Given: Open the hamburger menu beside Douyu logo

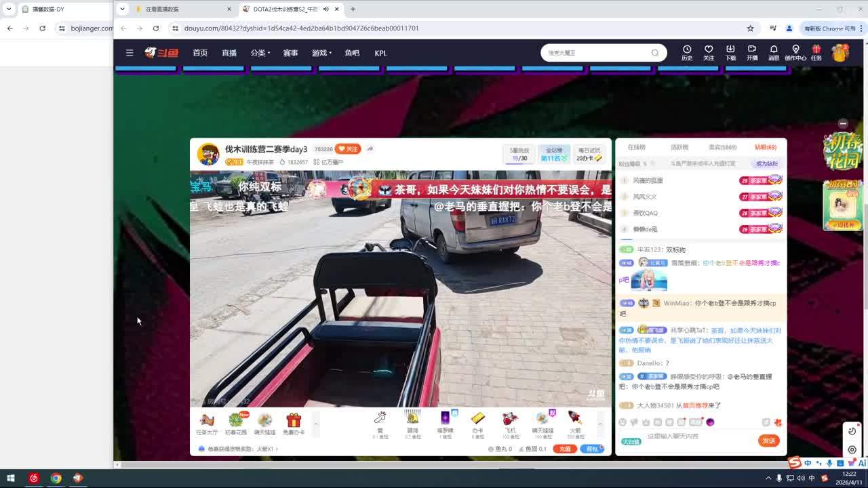Looking at the screenshot, I should tap(130, 53).
